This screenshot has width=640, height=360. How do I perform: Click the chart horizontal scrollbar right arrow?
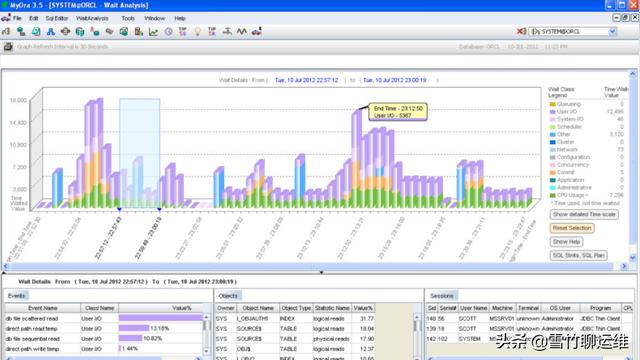(x=624, y=266)
